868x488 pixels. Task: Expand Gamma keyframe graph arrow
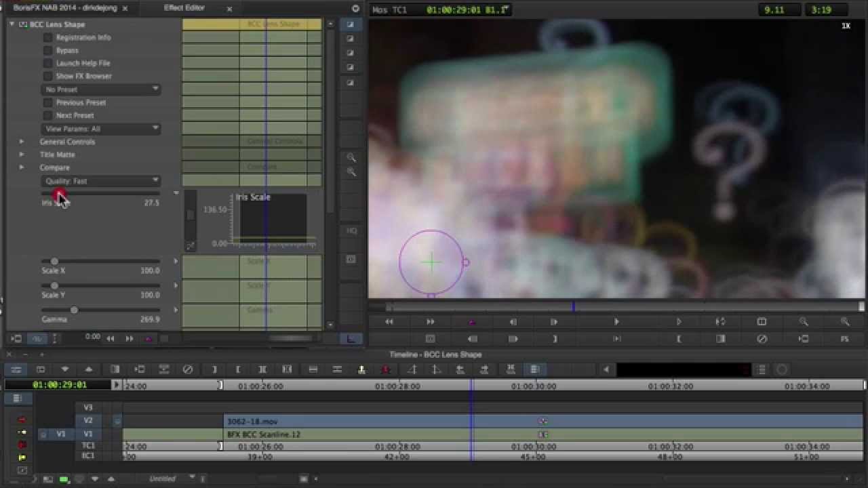pos(176,310)
